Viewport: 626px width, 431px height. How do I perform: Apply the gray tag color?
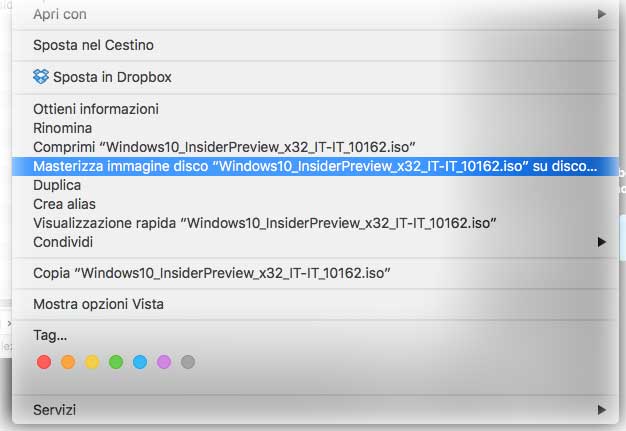pyautogui.click(x=188, y=362)
